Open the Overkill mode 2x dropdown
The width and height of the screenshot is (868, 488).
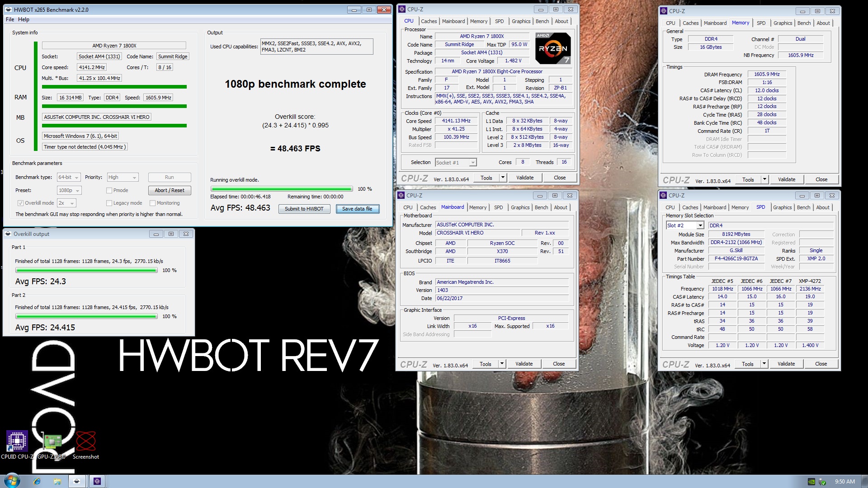tap(66, 203)
